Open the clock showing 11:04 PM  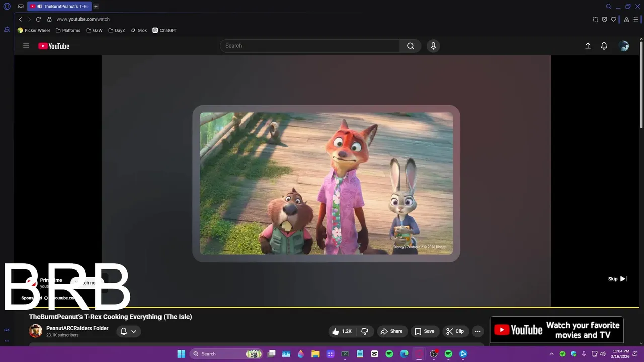pyautogui.click(x=621, y=354)
